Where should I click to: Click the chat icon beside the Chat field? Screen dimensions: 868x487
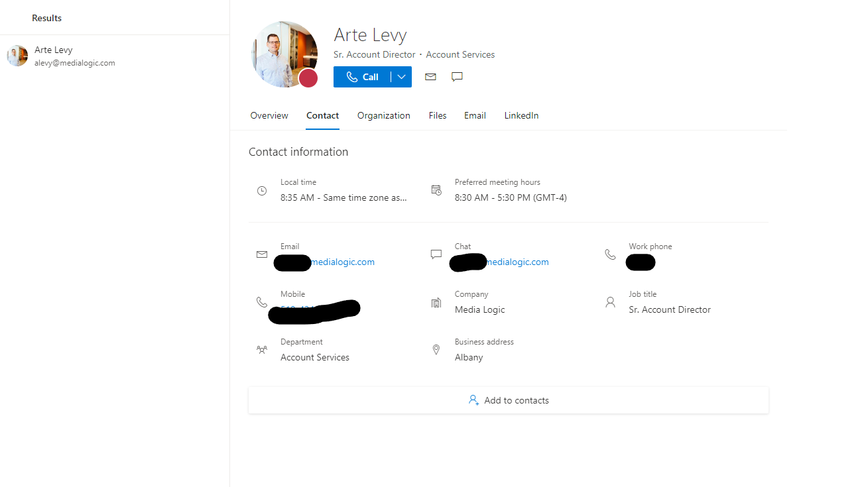pyautogui.click(x=436, y=254)
